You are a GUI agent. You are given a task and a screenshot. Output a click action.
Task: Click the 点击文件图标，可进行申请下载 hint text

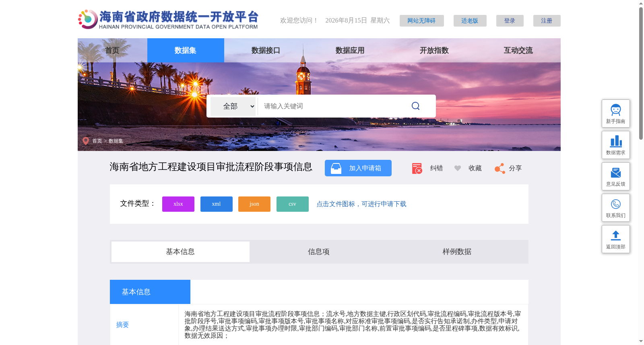[x=361, y=204]
